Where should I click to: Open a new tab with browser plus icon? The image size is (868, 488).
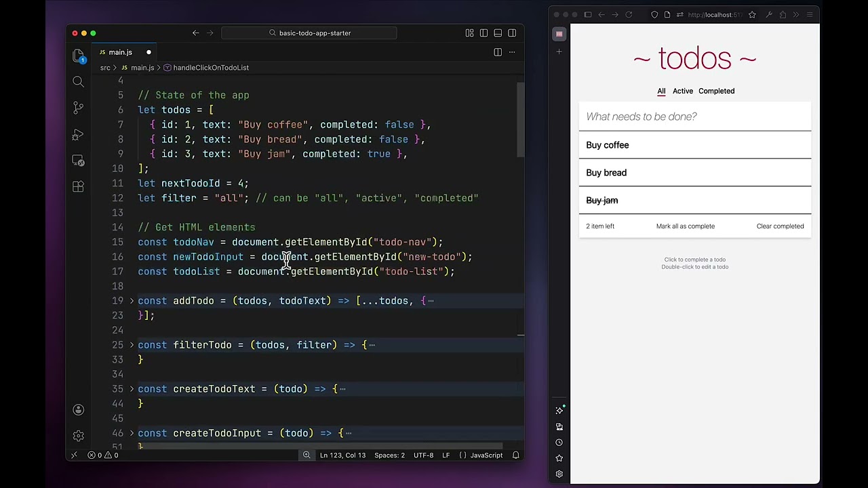coord(559,52)
